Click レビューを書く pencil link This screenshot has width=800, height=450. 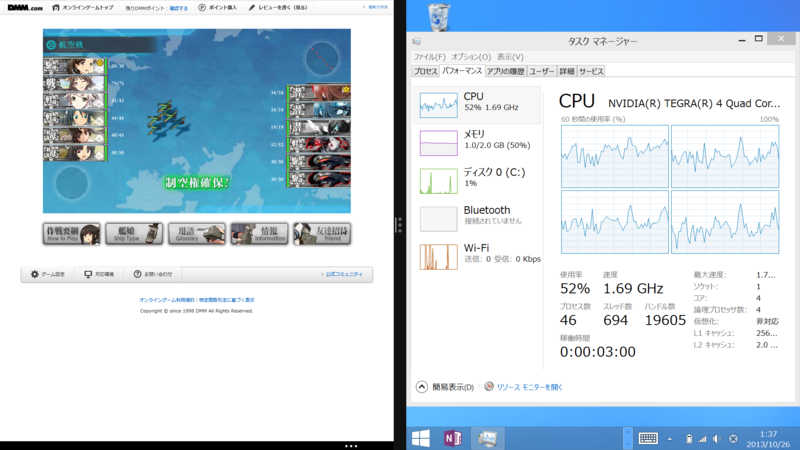[x=278, y=8]
